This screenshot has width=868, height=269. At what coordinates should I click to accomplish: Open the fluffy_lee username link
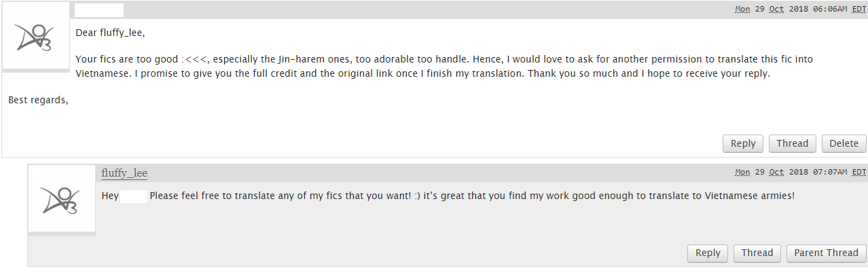point(124,173)
